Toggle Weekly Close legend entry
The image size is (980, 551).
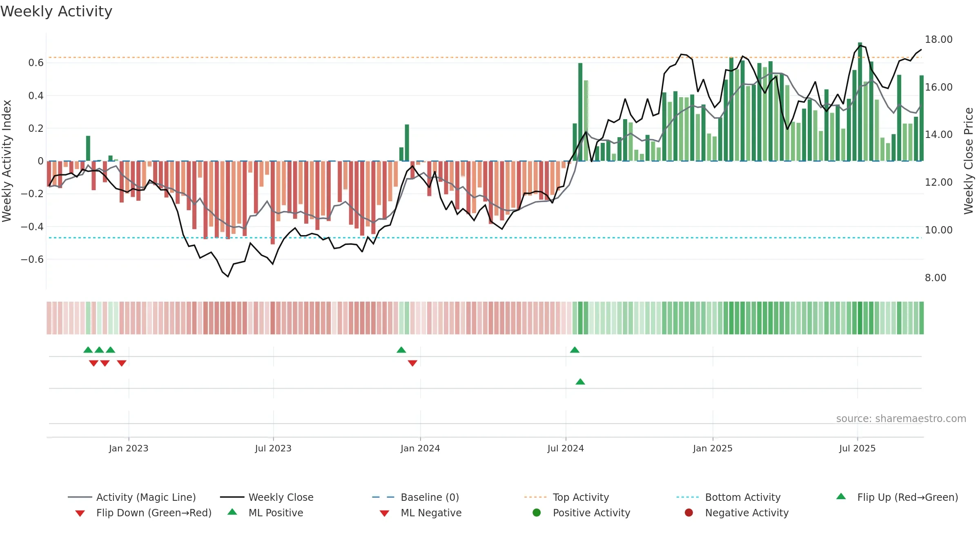pos(267,497)
